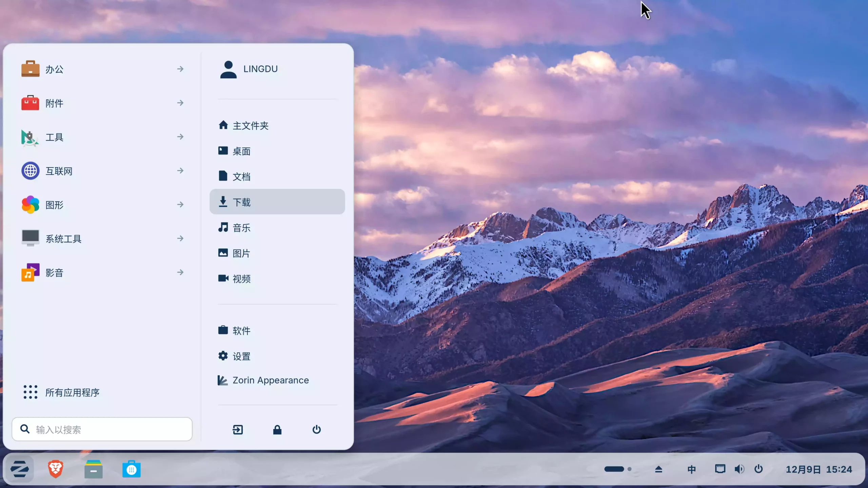The image size is (868, 488).
Task: Expand the 影音 (Multimedia) category arrow
Action: coord(181,272)
